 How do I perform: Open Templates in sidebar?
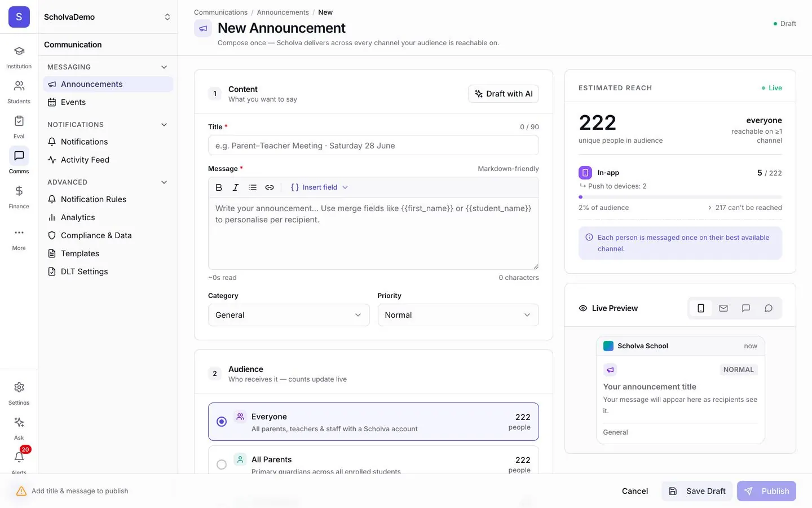click(x=108, y=253)
